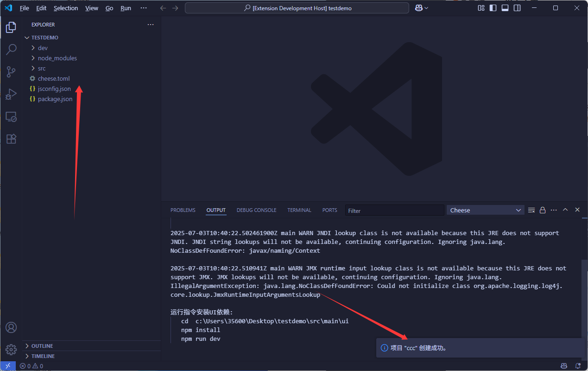
Task: Expand the node_modules folder
Action: [91, 58]
